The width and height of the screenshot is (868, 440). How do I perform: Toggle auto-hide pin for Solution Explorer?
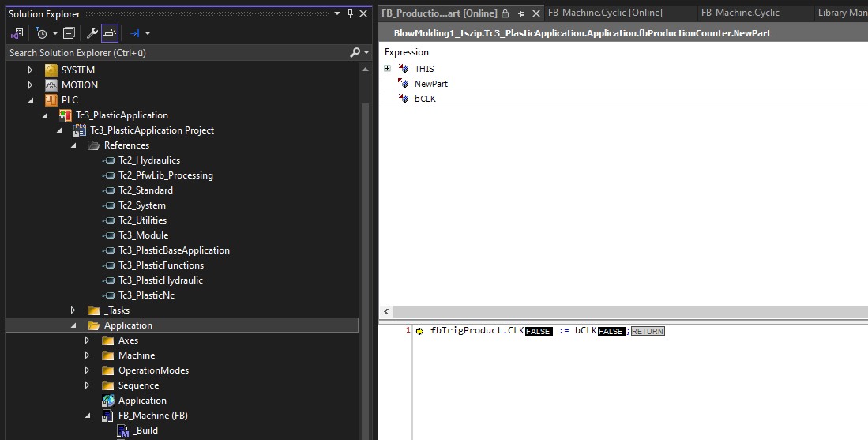(x=350, y=13)
